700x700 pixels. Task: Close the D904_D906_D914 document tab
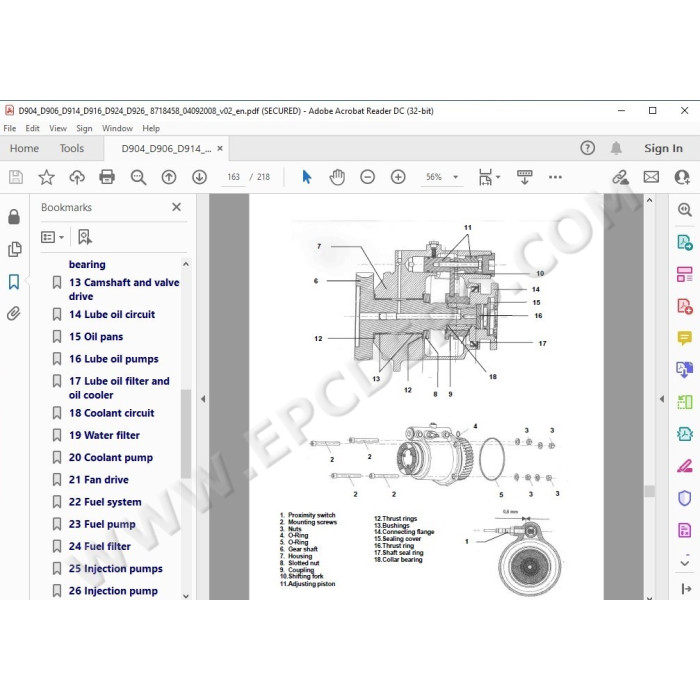click(x=220, y=148)
